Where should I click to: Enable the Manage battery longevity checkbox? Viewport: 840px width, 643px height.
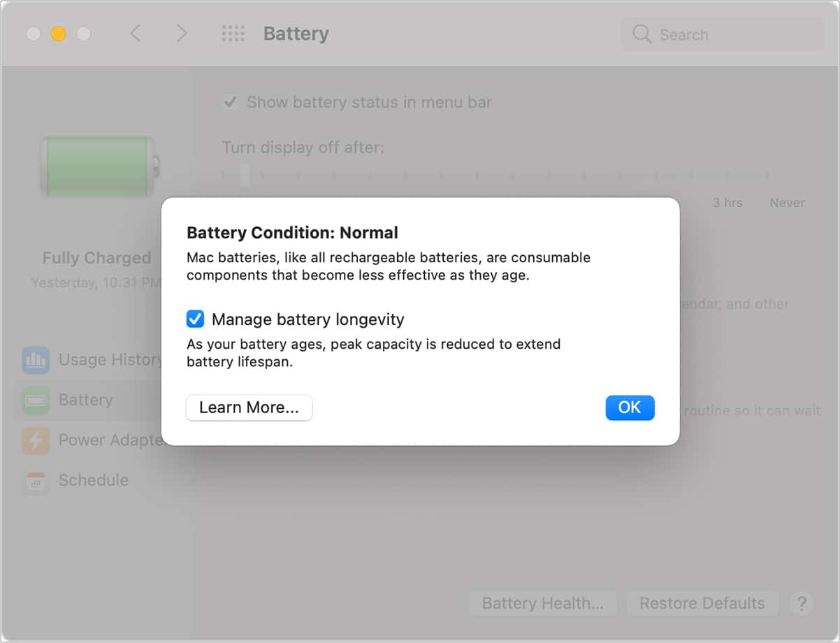click(x=195, y=319)
